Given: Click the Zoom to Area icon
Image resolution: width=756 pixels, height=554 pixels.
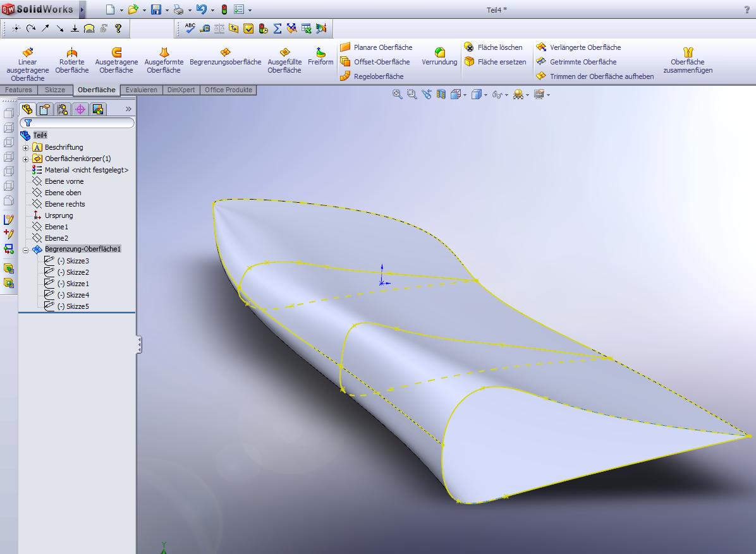Looking at the screenshot, I should 412,94.
